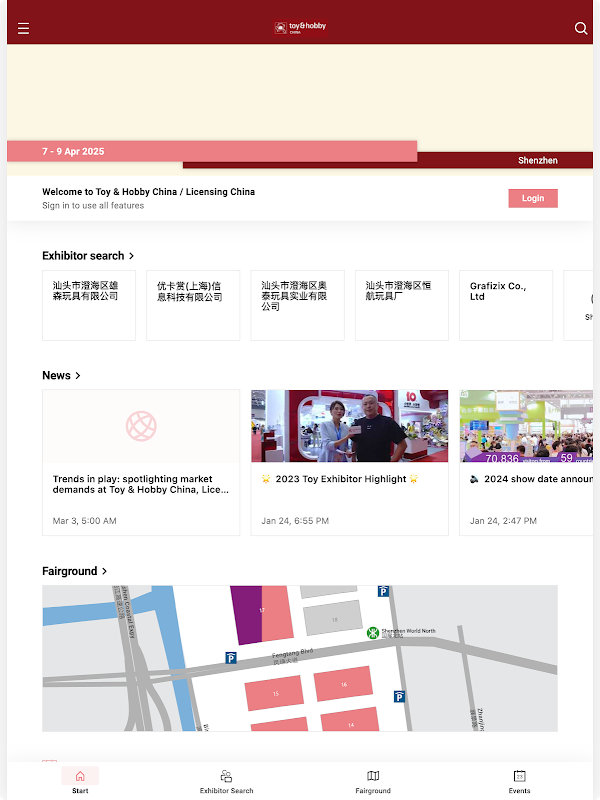Click 'Welcome to Toy & Hobby China' heading
The height and width of the screenshot is (800, 600).
(x=148, y=192)
